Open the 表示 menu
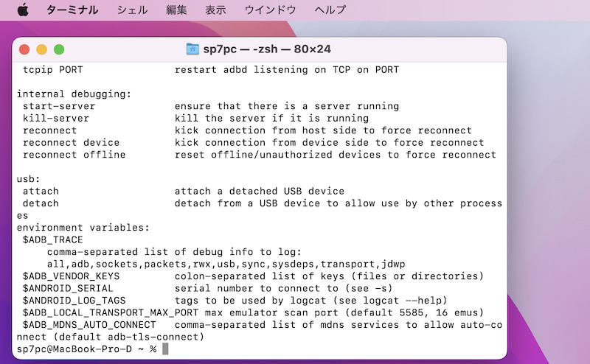The width and height of the screenshot is (590, 364). point(215,10)
